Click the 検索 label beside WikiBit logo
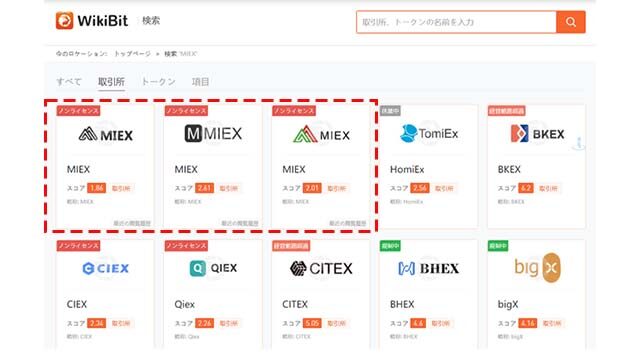The width and height of the screenshot is (640, 360). coord(151,21)
